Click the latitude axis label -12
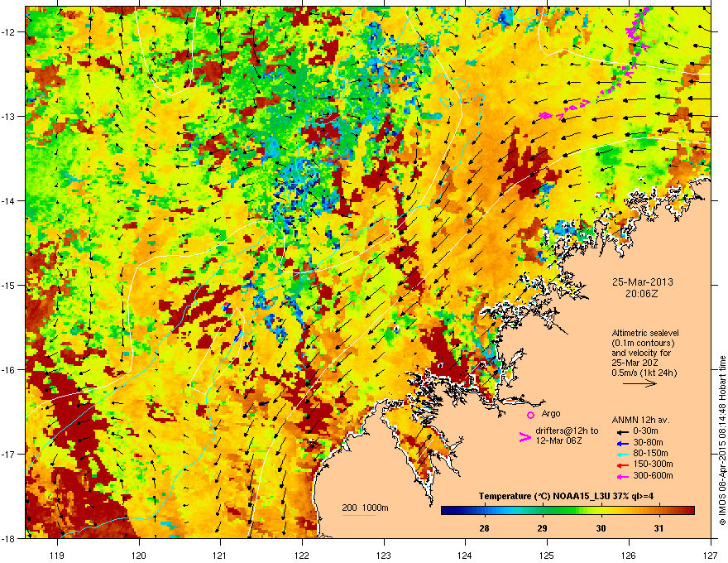The width and height of the screenshot is (728, 563). pos(9,32)
